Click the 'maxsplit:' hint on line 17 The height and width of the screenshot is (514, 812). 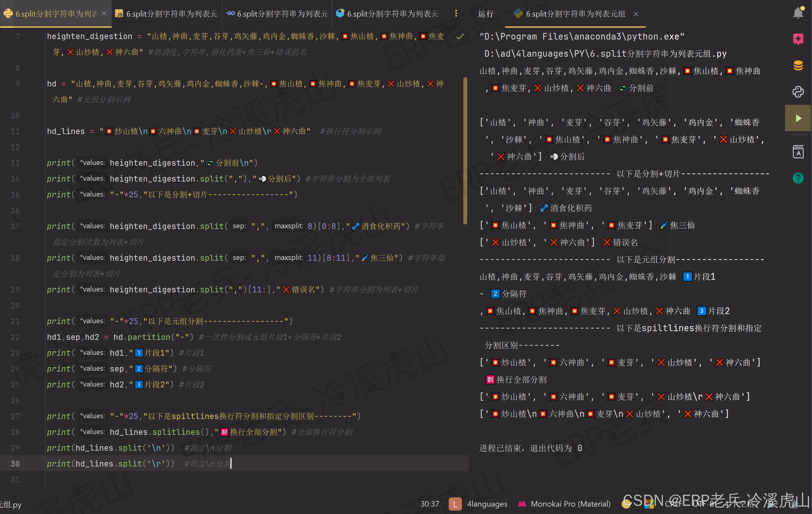(288, 226)
